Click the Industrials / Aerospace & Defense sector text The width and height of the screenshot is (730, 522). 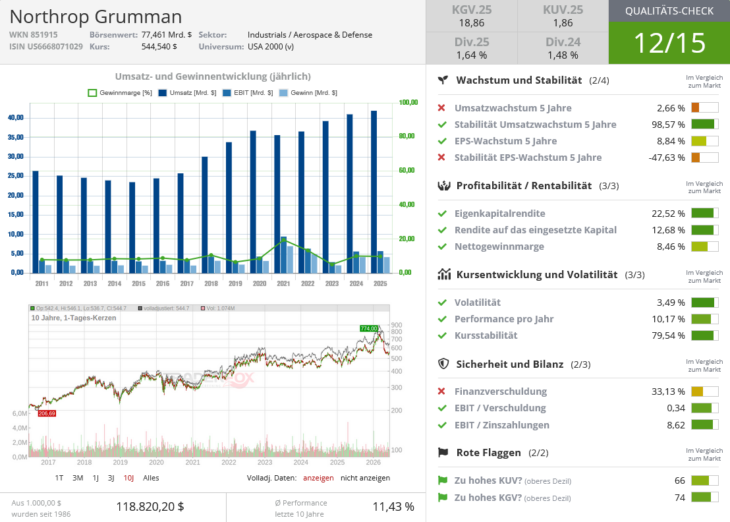(310, 35)
